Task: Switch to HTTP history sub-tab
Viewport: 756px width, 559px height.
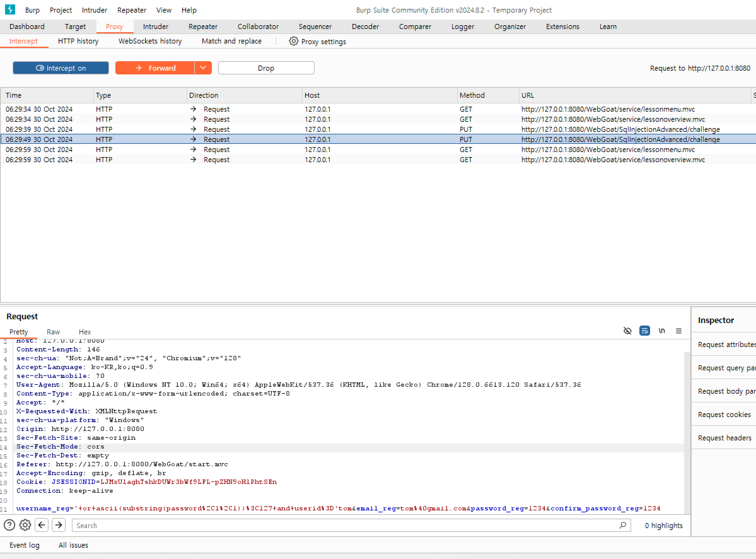Action: [78, 41]
